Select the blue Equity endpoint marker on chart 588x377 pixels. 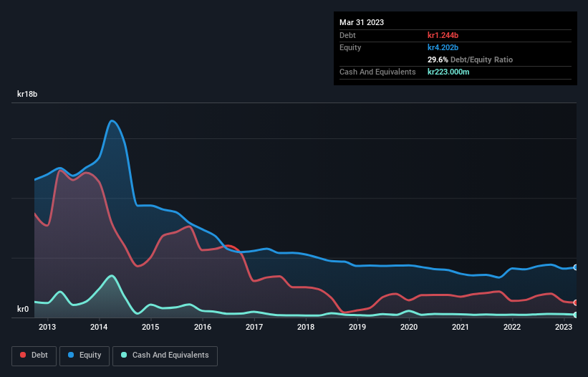(576, 267)
